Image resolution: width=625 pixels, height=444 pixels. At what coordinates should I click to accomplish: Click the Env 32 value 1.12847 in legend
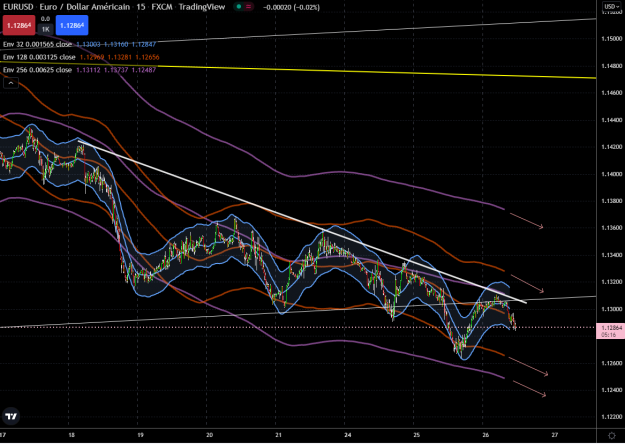click(x=144, y=44)
